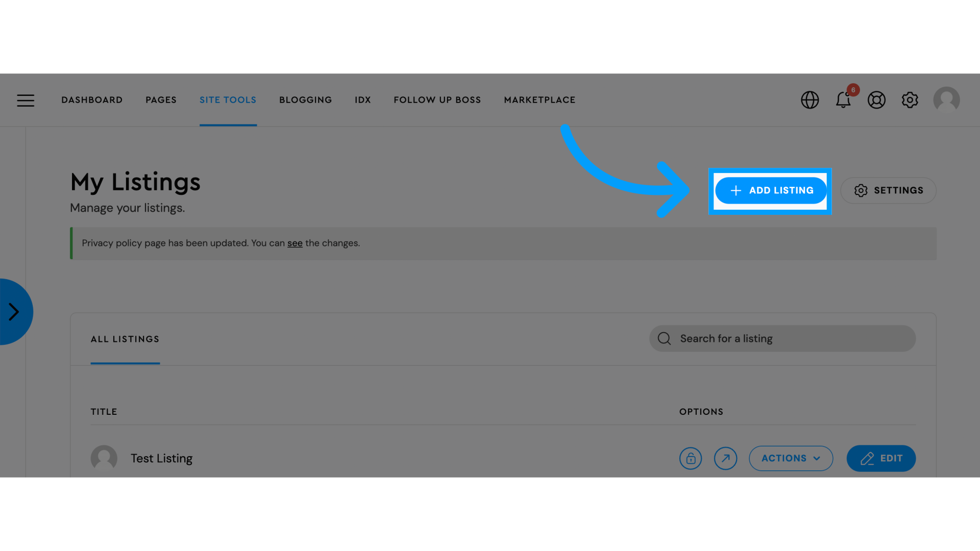Viewport: 980px width, 551px height.
Task: Click the external link icon on Test Listing
Action: click(x=726, y=458)
